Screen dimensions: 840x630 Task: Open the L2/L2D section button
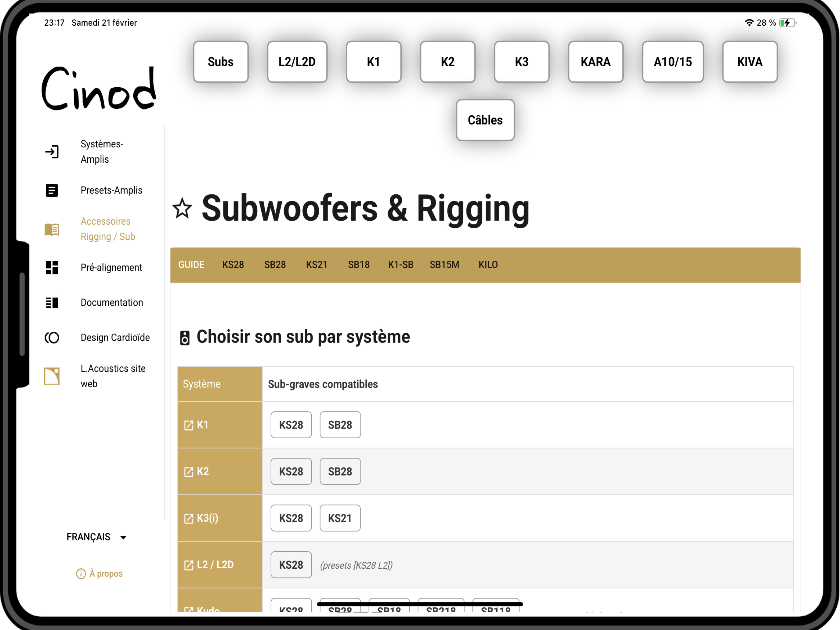click(x=297, y=62)
